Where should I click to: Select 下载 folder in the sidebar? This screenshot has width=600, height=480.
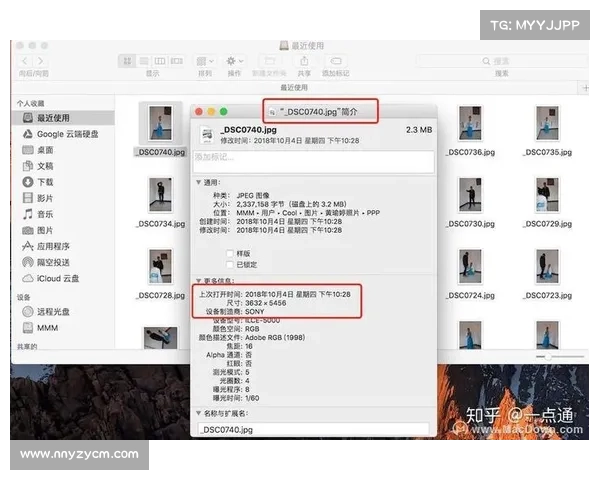pos(45,182)
